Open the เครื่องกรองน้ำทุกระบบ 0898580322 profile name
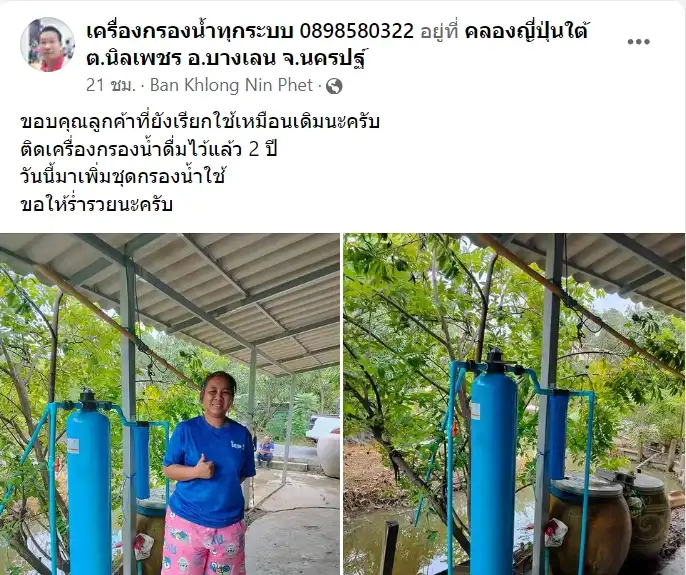Viewport: 686px width, 575px height. point(250,31)
